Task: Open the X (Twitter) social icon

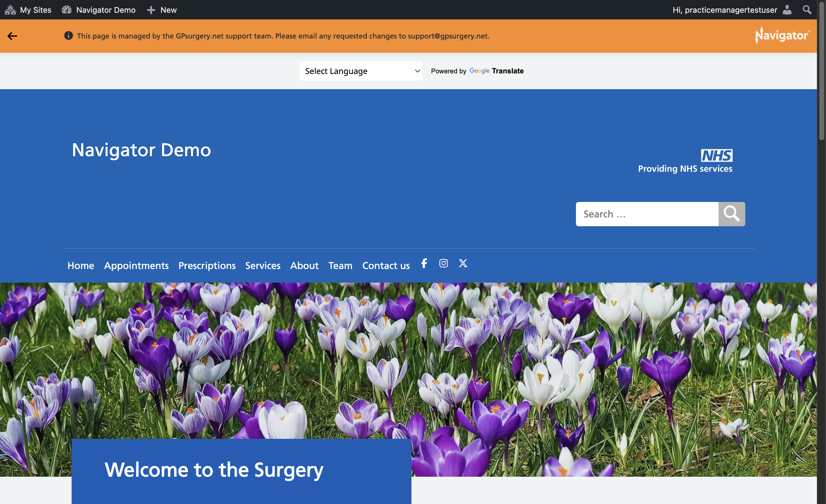Action: click(463, 263)
